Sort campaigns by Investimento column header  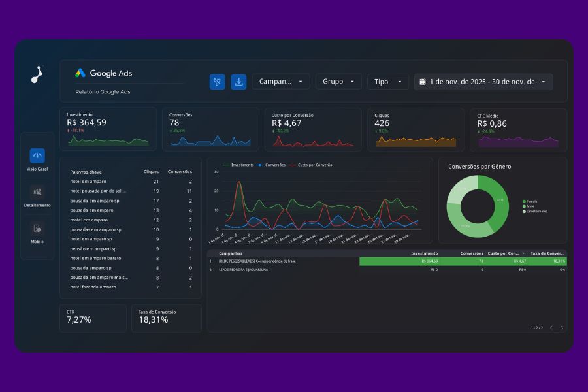point(425,253)
